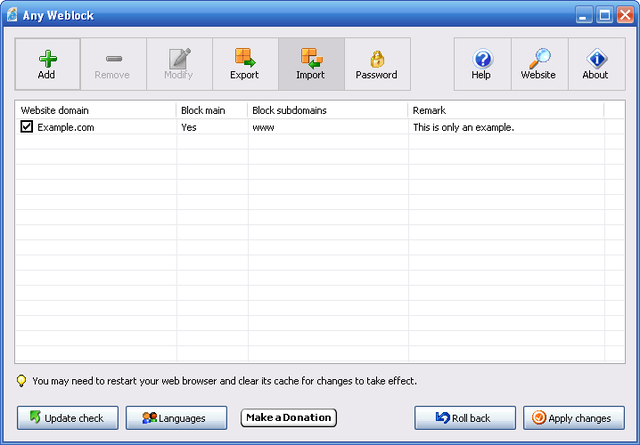Viewport: 640px width, 445px height.
Task: Open the About info button
Action: (x=597, y=64)
